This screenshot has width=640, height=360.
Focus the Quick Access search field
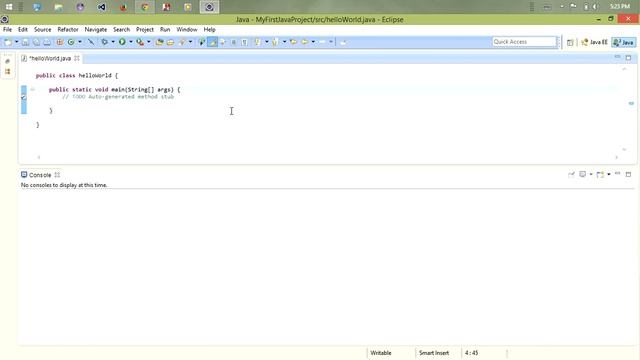click(524, 42)
